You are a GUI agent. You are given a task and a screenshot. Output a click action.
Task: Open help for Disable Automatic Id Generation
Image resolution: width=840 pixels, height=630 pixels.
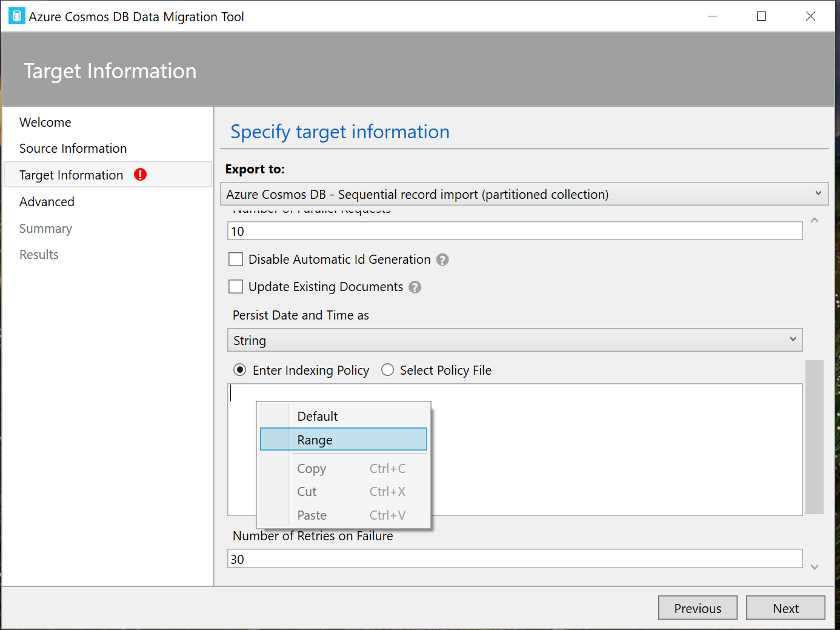click(442, 260)
